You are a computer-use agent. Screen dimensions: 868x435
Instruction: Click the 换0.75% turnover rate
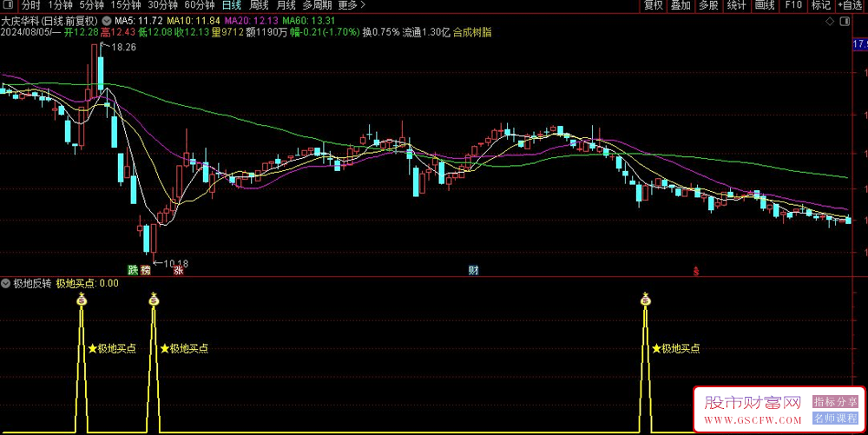(381, 33)
